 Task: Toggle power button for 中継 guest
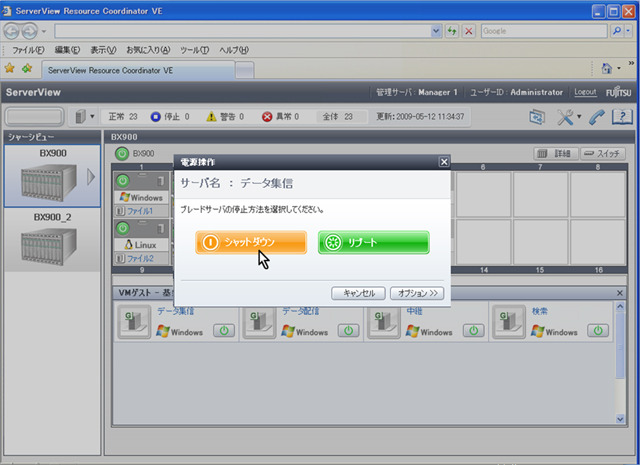click(473, 331)
